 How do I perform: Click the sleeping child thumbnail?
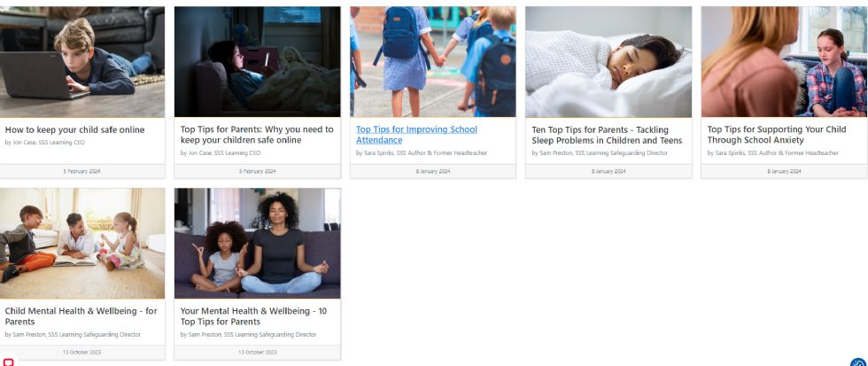(x=608, y=61)
